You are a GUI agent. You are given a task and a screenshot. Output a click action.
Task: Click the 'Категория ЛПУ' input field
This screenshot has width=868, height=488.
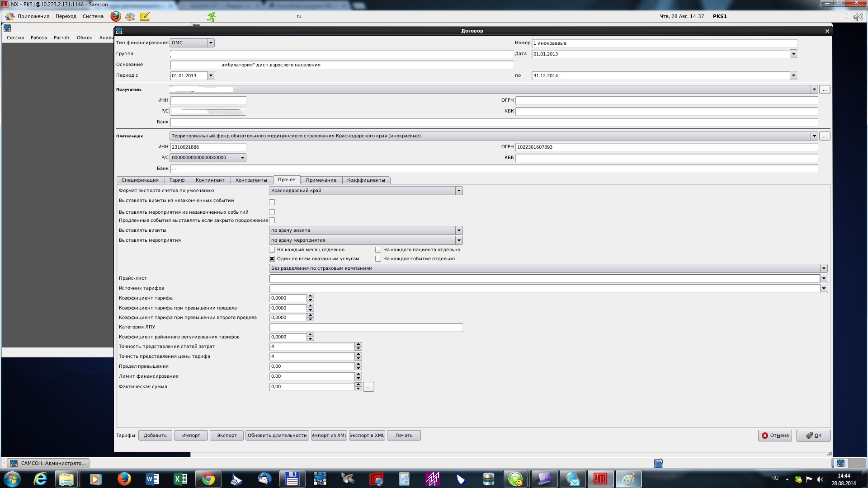pyautogui.click(x=366, y=327)
